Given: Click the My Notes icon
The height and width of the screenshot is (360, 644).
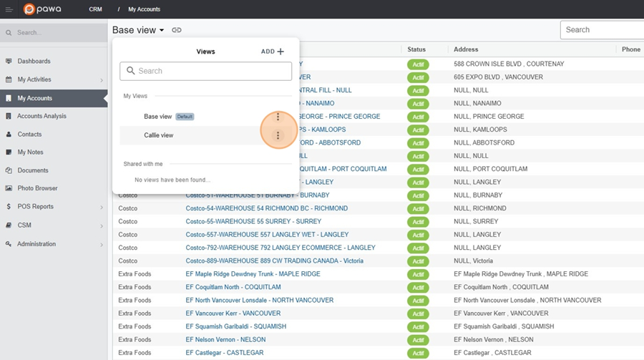Looking at the screenshot, I should (9, 152).
